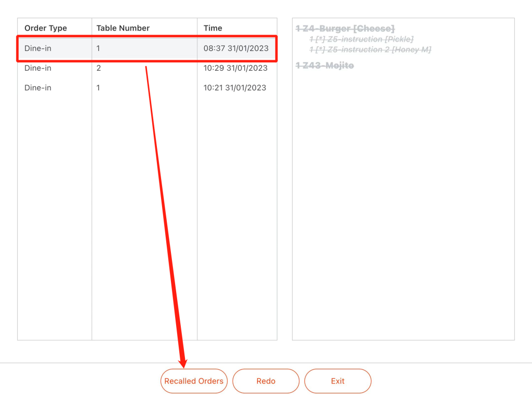The width and height of the screenshot is (532, 399).
Task: Select the 08:37 dine-in order row
Action: [x=147, y=48]
